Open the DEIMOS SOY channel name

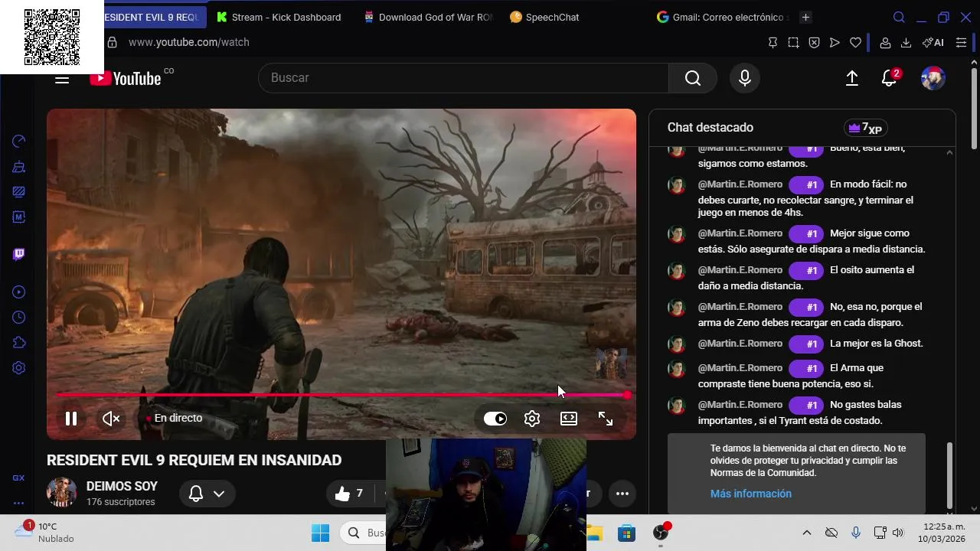(122, 487)
